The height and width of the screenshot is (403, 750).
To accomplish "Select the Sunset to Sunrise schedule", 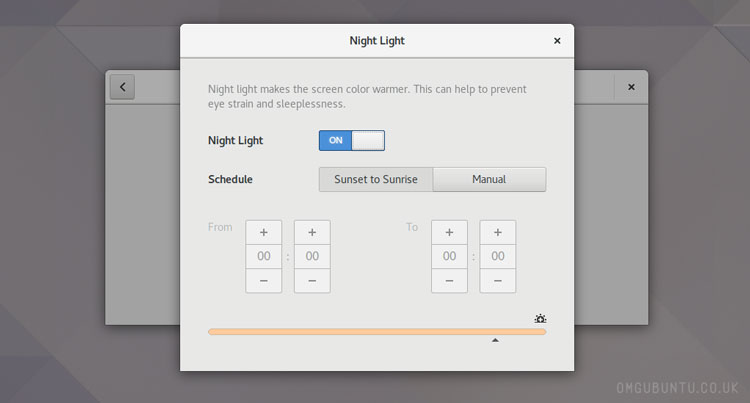I will click(375, 180).
